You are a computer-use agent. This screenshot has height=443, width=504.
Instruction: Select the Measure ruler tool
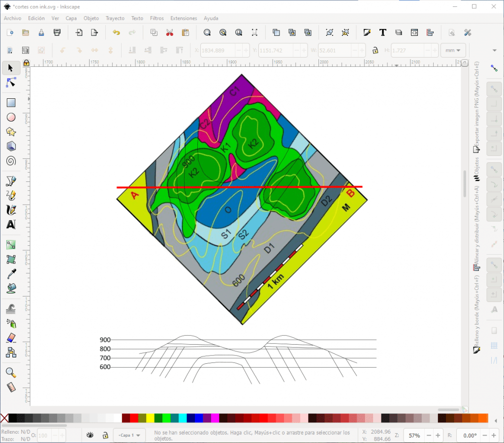pyautogui.click(x=11, y=387)
